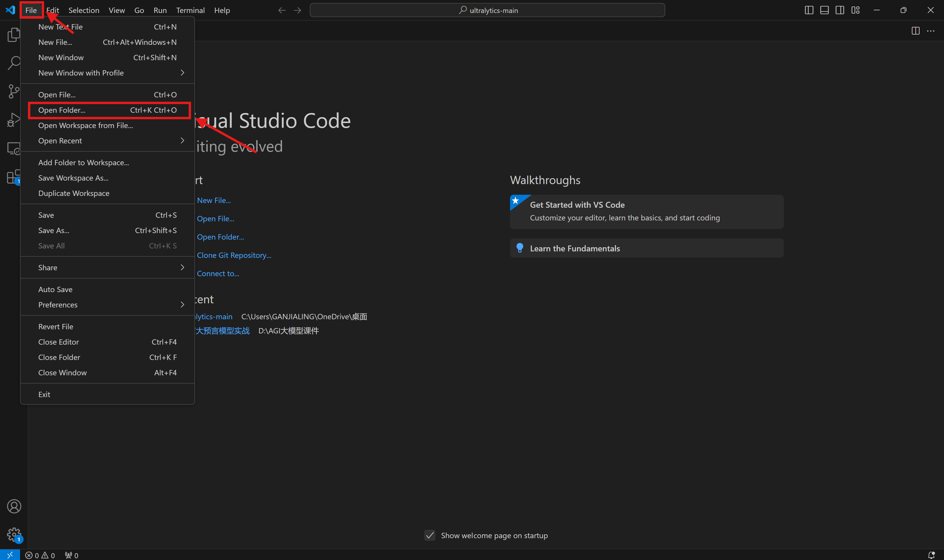Expand New Window with Profile submenu
The width and height of the screenshot is (944, 560).
tap(108, 73)
